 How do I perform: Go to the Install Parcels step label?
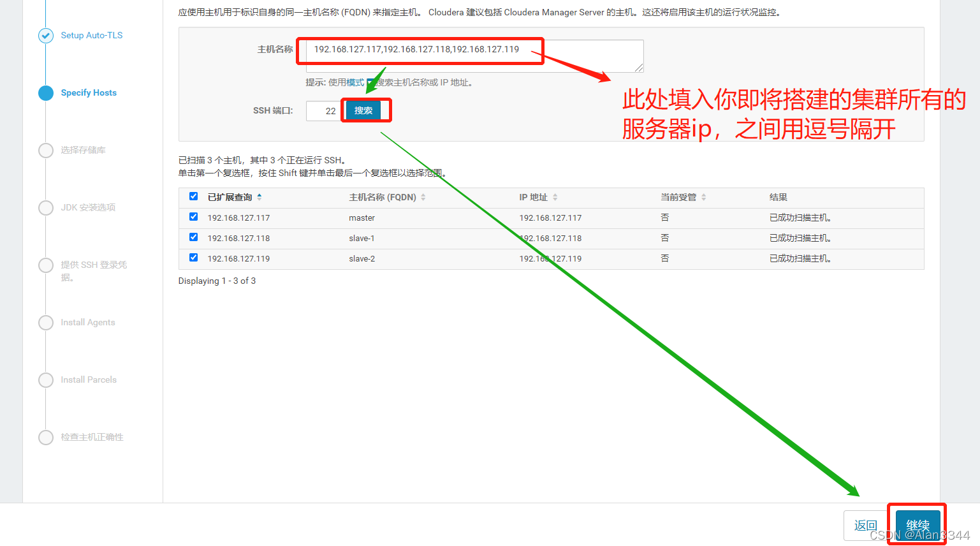tap(89, 380)
